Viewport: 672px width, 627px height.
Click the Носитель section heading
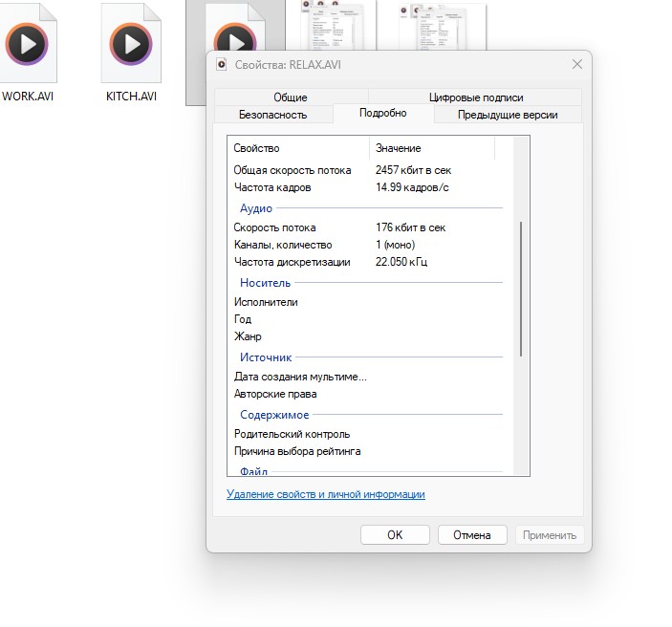coord(265,283)
